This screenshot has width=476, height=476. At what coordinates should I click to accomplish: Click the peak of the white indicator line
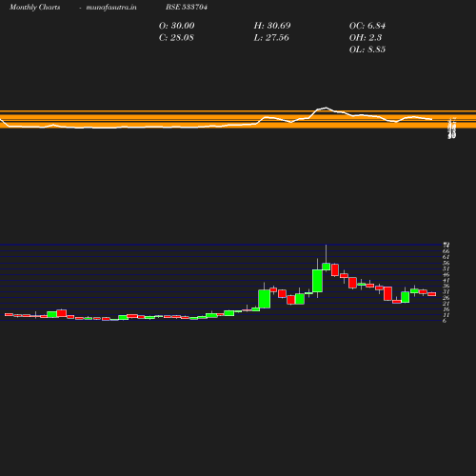326,108
